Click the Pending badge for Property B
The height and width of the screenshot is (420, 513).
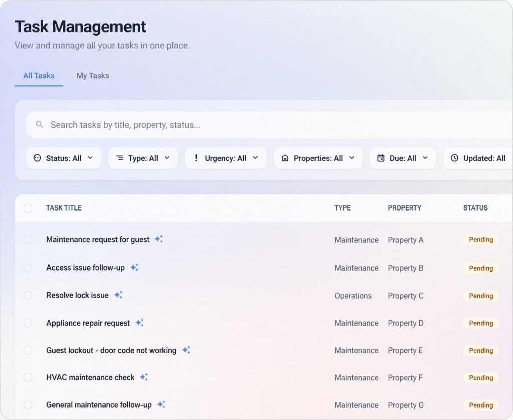pyautogui.click(x=481, y=268)
